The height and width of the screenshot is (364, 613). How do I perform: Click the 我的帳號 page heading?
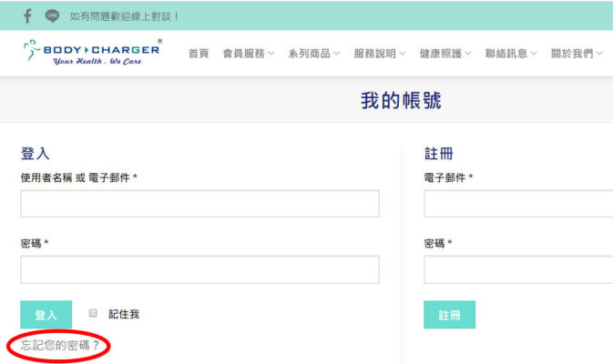coord(401,100)
